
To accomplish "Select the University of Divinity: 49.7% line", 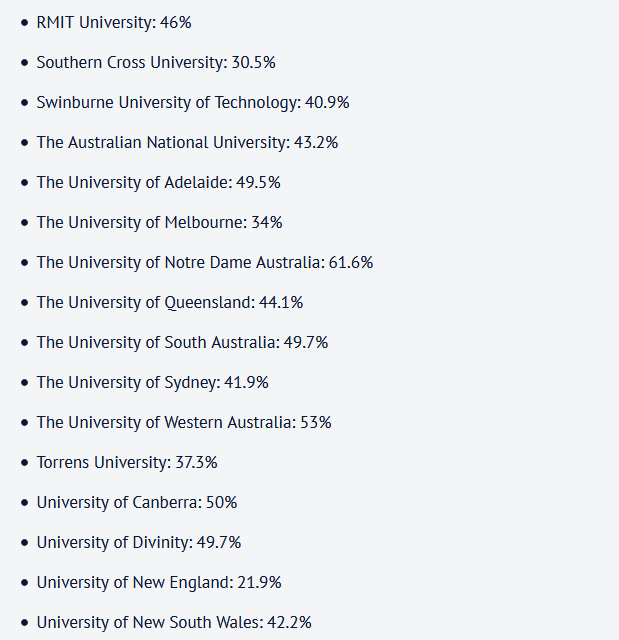I will pos(139,542).
